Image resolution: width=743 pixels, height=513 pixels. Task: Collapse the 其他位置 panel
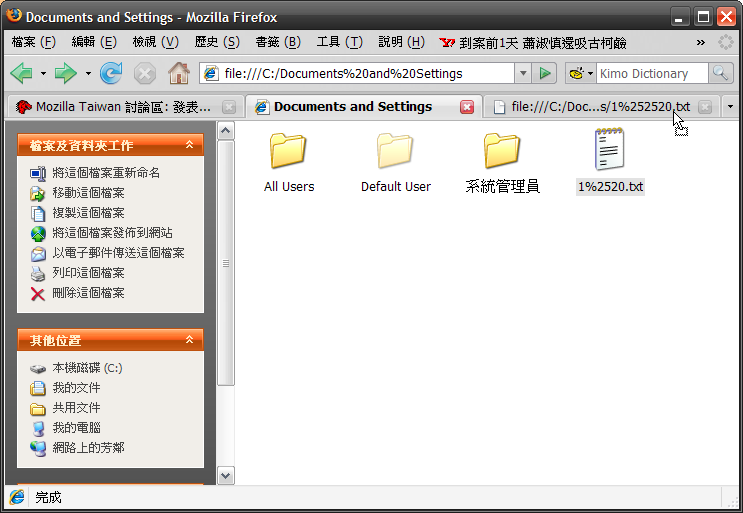click(189, 340)
